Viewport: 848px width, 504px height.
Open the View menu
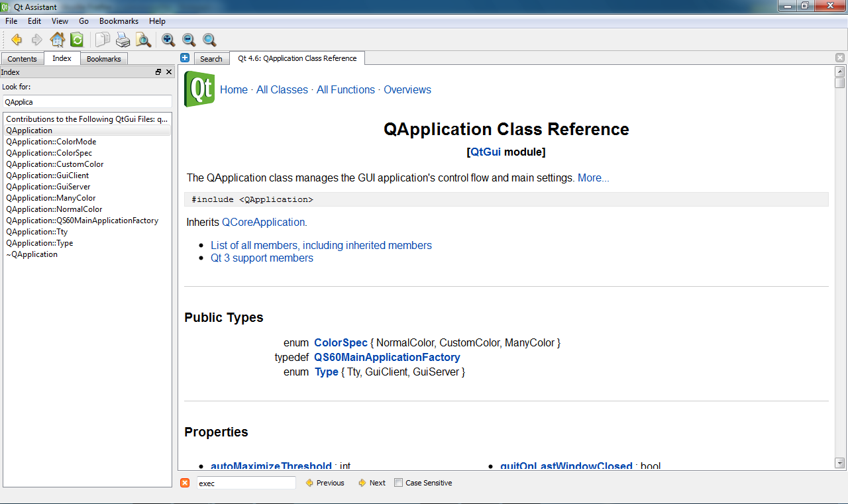point(60,21)
